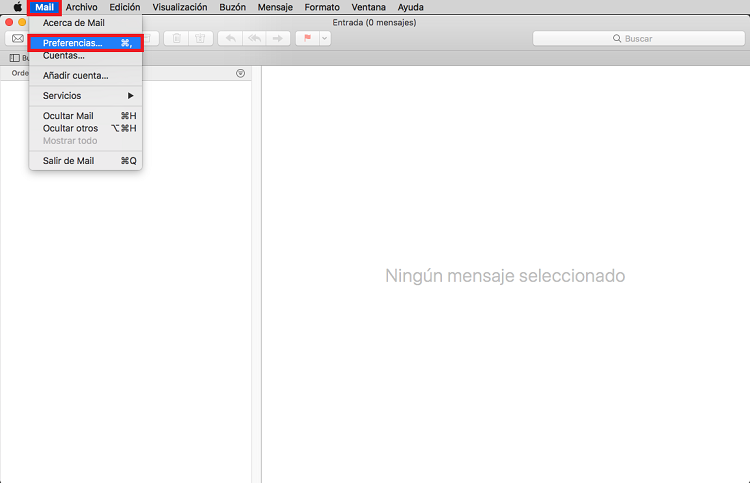Open the message list filter circle icon

[x=241, y=73]
